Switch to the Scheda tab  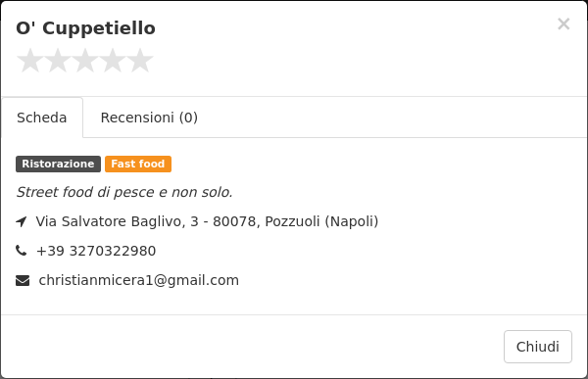point(42,118)
